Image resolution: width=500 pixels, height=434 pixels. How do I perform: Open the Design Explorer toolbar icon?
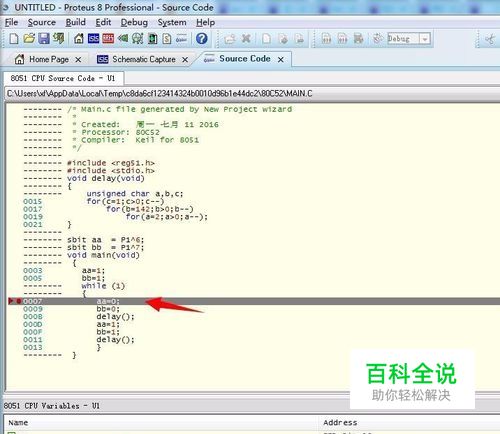152,39
